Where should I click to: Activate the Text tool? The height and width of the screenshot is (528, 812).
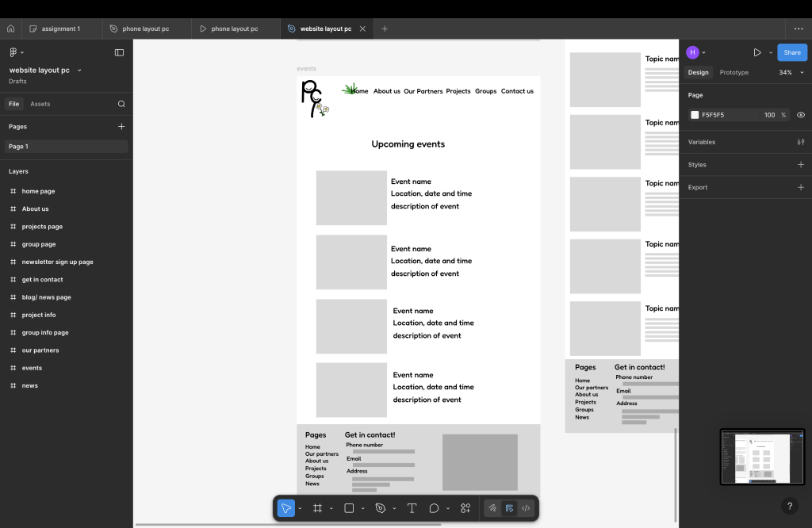[412, 508]
